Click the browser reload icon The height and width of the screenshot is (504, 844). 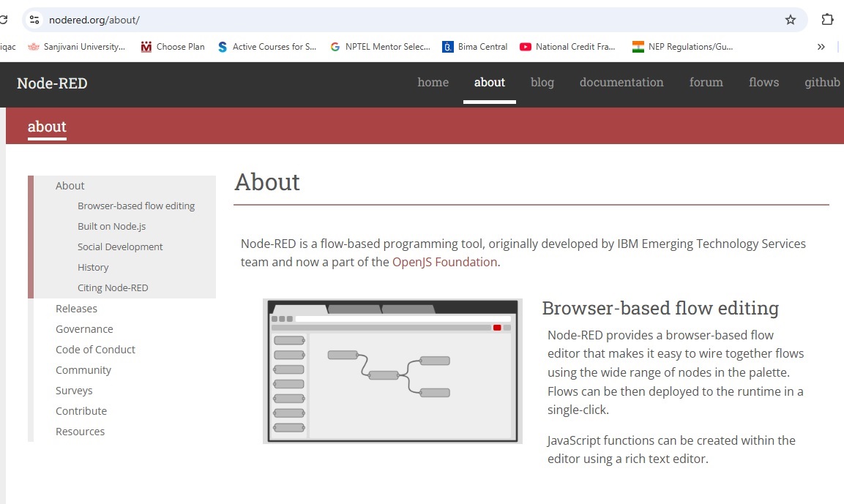3,20
